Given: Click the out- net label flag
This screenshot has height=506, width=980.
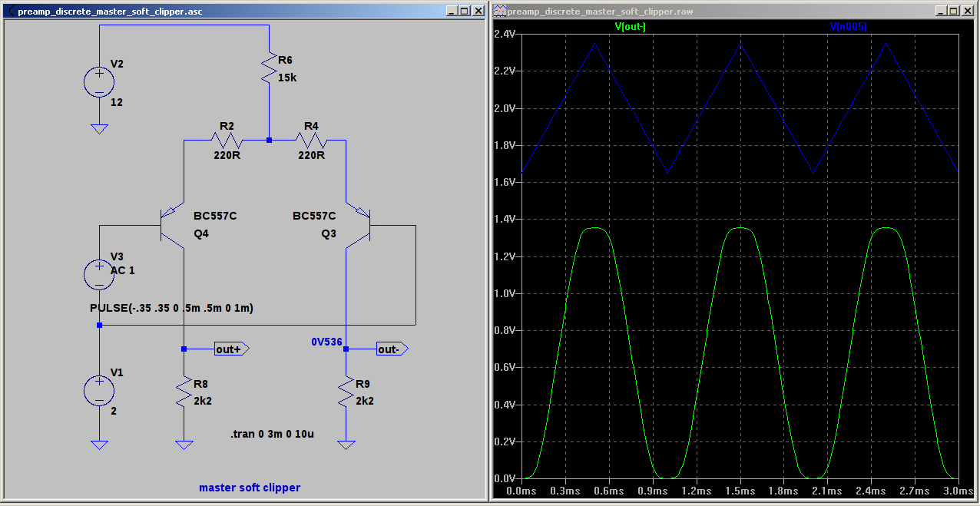Looking at the screenshot, I should point(392,349).
